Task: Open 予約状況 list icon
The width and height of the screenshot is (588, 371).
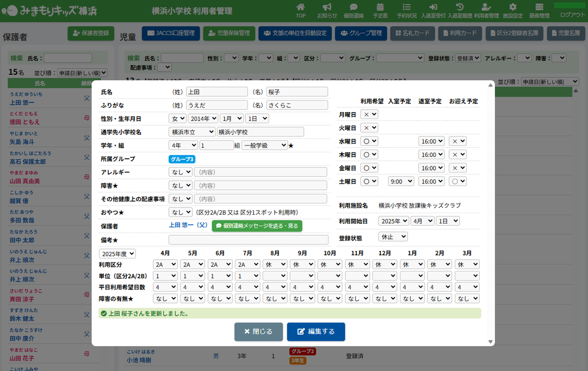Action: click(407, 7)
